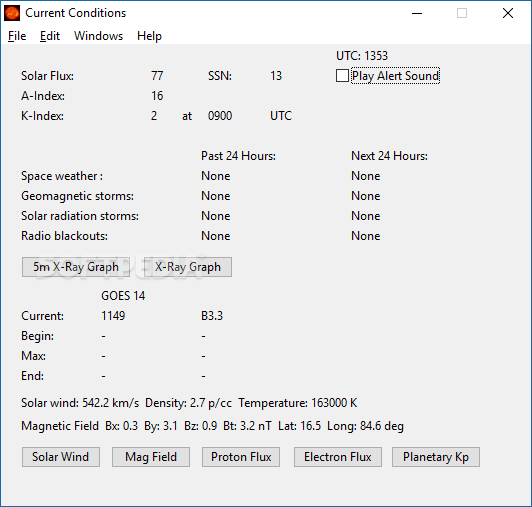Click the UTC: 1353 time label

click(x=362, y=56)
